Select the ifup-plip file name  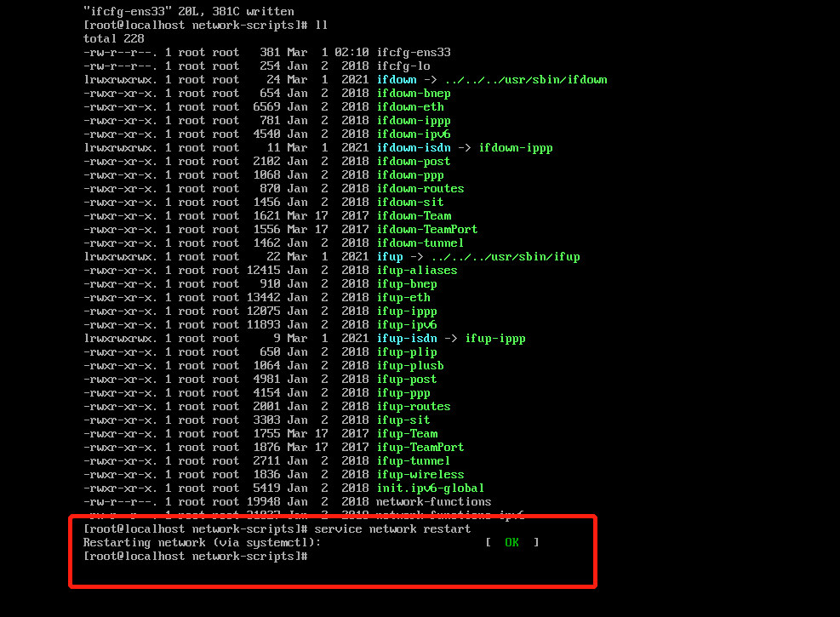[407, 351]
